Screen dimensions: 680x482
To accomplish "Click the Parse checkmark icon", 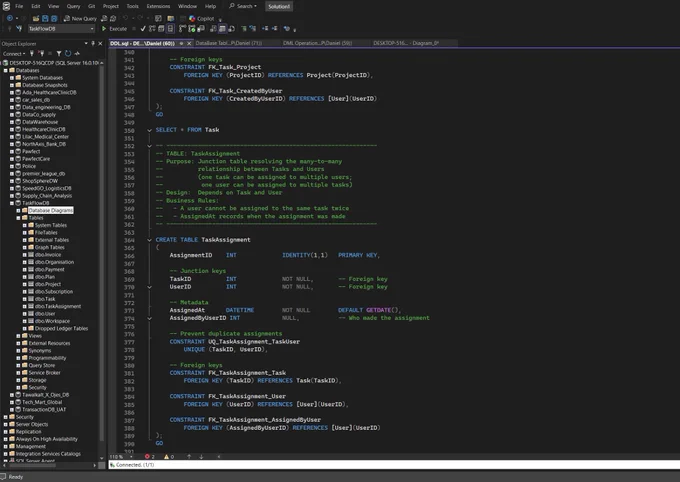I will (x=143, y=29).
